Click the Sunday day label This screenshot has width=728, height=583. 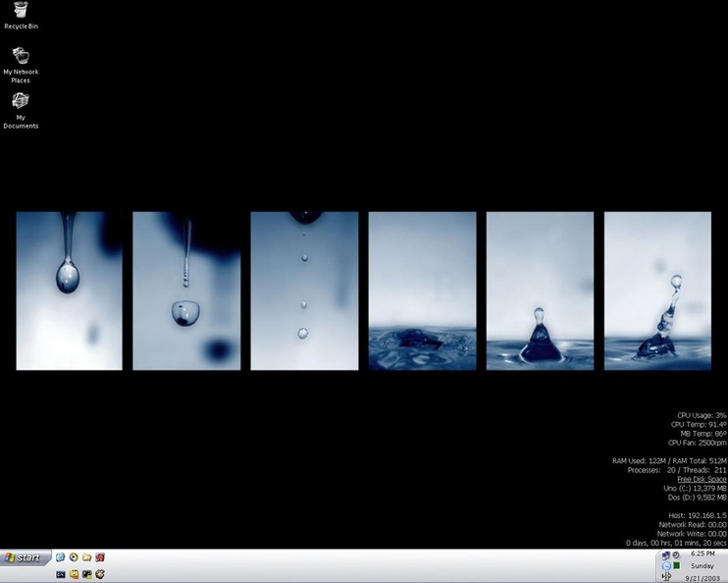click(x=702, y=565)
